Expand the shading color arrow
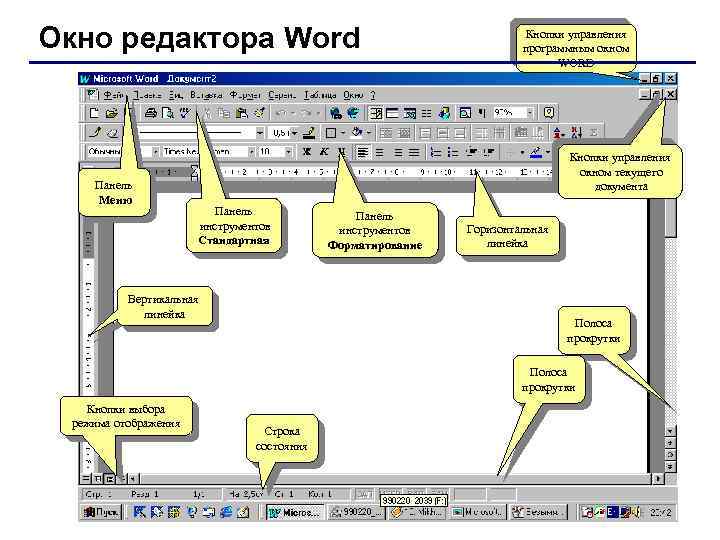This screenshot has height=540, width=720. [x=369, y=133]
